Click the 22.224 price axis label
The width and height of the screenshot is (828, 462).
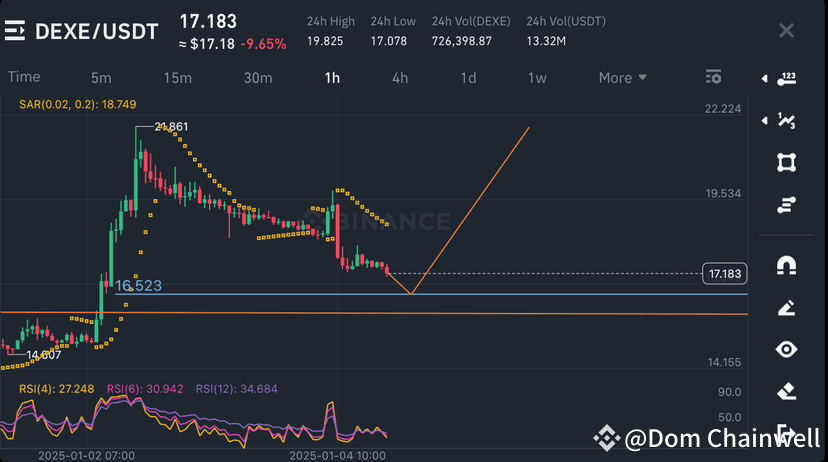723,109
